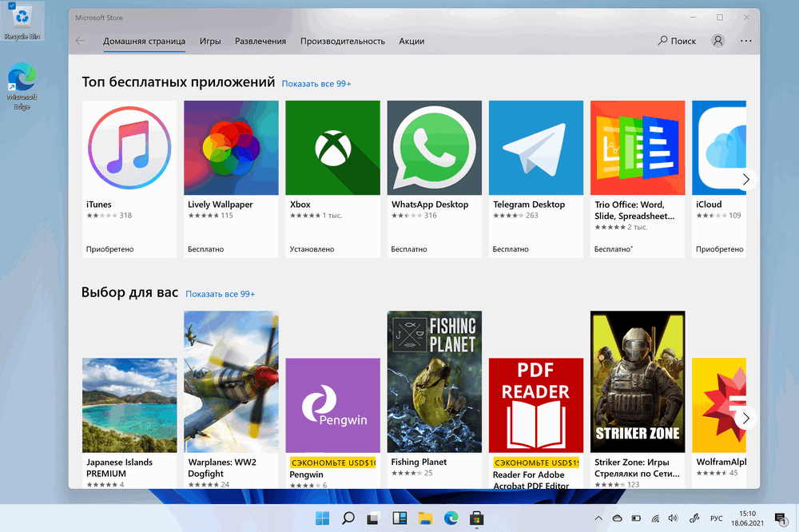Expand the hidden system tray icons
The height and width of the screenshot is (532, 799).
point(598,518)
